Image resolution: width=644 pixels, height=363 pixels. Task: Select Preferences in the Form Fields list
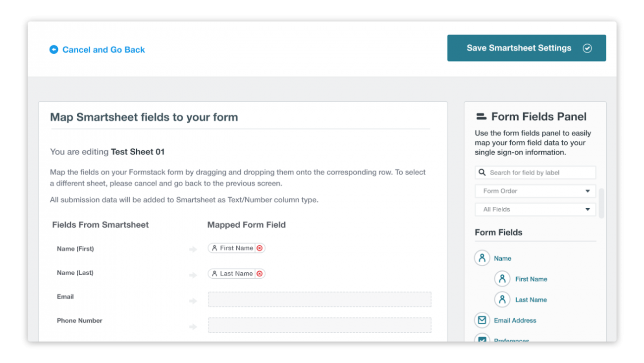click(x=511, y=341)
